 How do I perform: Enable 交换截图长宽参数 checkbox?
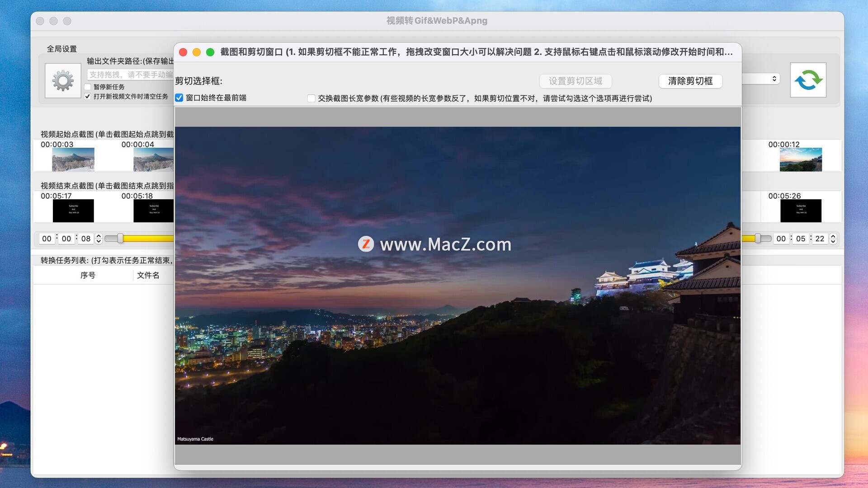coord(311,98)
